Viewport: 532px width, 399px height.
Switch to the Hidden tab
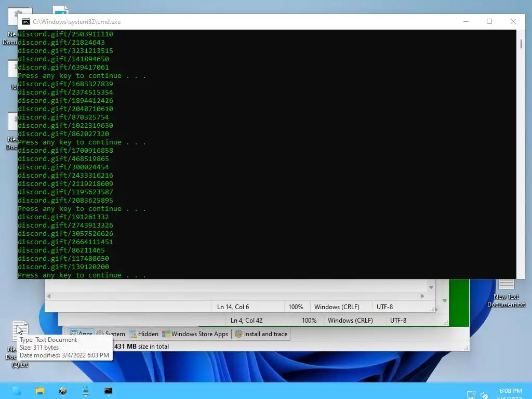click(144, 334)
